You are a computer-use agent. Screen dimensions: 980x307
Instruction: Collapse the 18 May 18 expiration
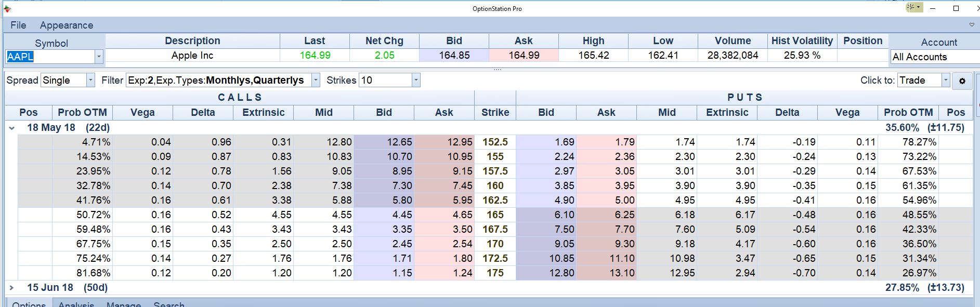[x=12, y=128]
